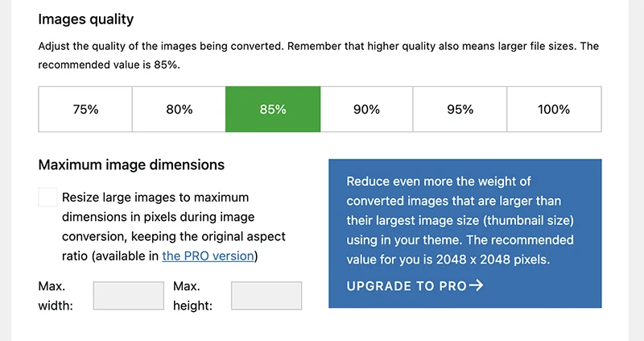Image resolution: width=644 pixels, height=341 pixels.
Task: Click the Maximum image dimensions heading
Action: coord(131,164)
